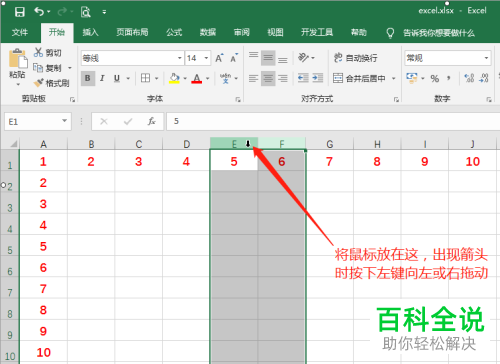Click the Select All corner triangle

point(13,144)
